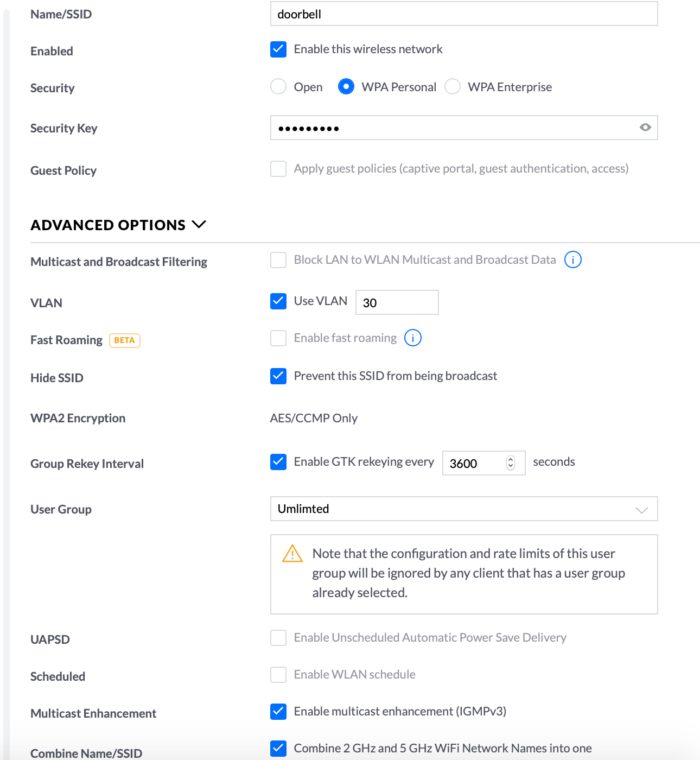The width and height of the screenshot is (700, 760).
Task: Open the User Group dropdown
Action: [x=464, y=509]
